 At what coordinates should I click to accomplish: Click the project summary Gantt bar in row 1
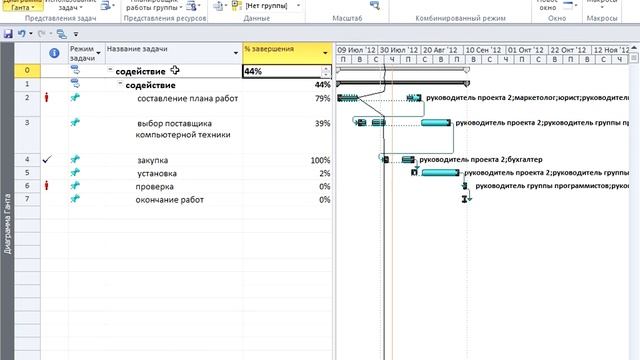coord(403,83)
